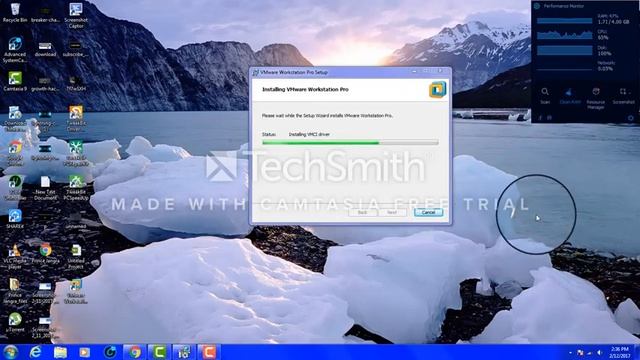Click the CPU usage graph

pyautogui.click(x=564, y=35)
